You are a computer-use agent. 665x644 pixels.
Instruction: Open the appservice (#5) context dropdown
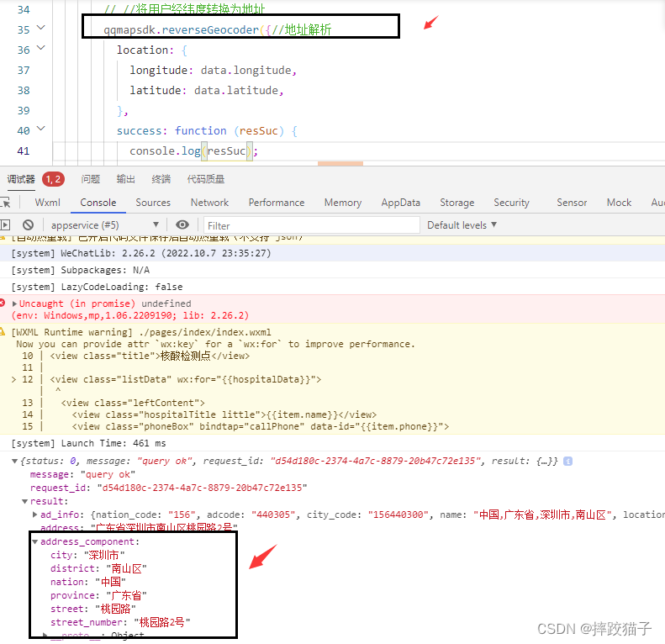[104, 224]
